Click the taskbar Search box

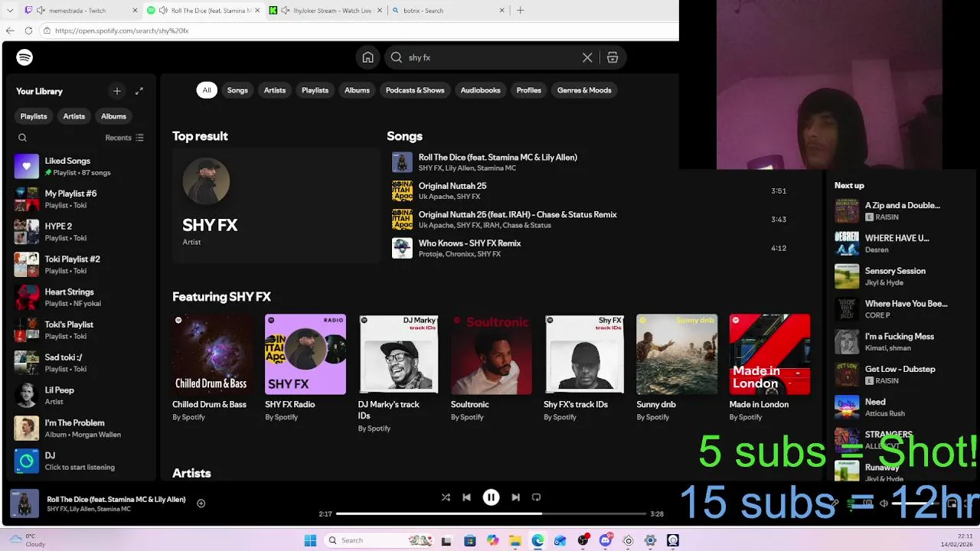(378, 540)
